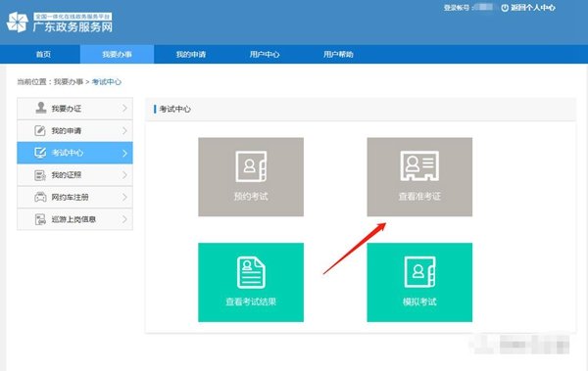Click the document icon in 查看考试结果 tile

click(x=251, y=272)
